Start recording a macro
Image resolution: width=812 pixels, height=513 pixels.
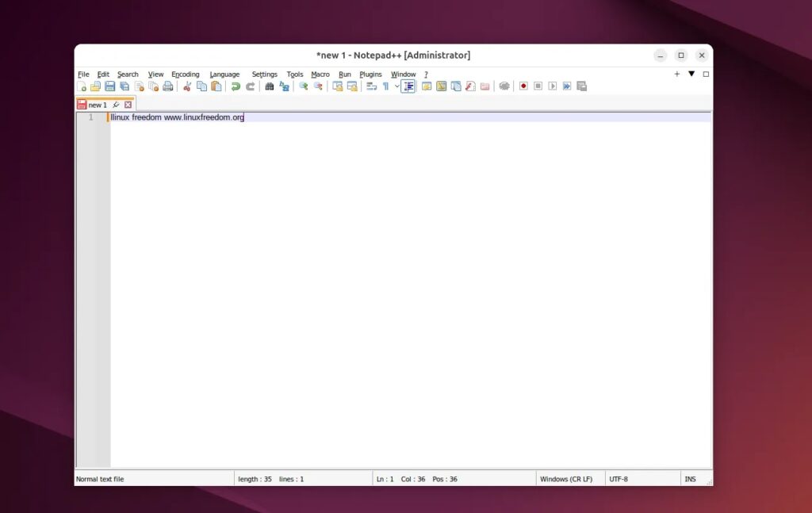[523, 86]
